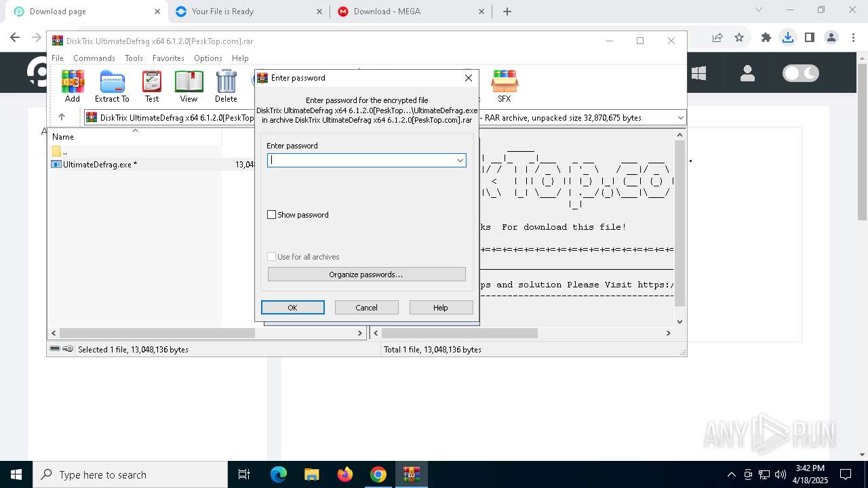Go up one folder level arrow
This screenshot has height=488, width=868.
coord(62,117)
